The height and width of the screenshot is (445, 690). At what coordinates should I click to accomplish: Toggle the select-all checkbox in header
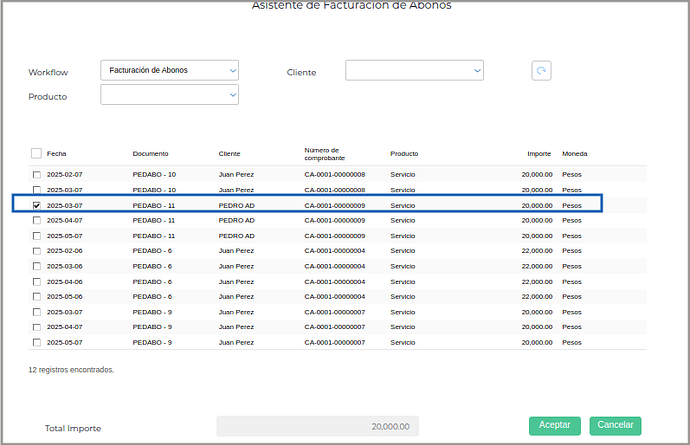point(37,154)
